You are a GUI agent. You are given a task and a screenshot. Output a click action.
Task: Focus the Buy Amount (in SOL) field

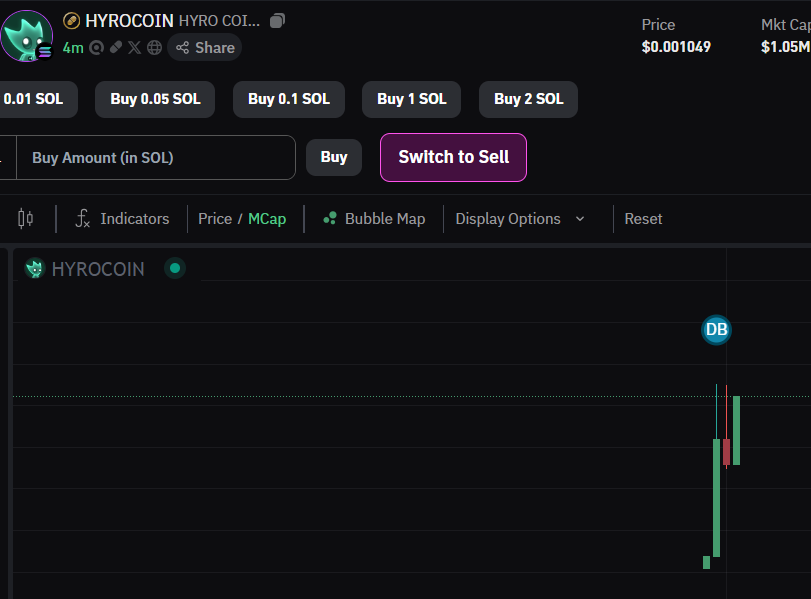156,158
